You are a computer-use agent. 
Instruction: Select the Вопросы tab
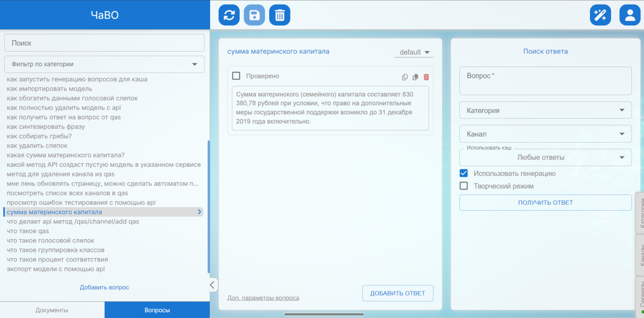(157, 310)
